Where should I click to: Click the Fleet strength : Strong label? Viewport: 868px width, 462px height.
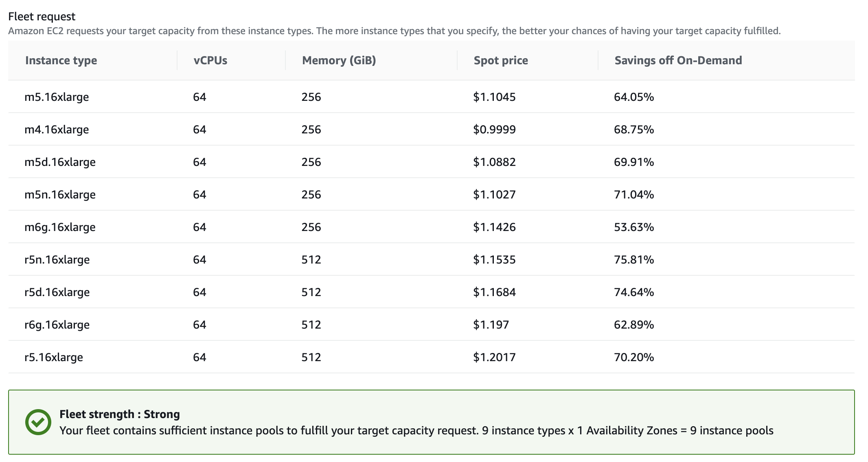click(120, 414)
